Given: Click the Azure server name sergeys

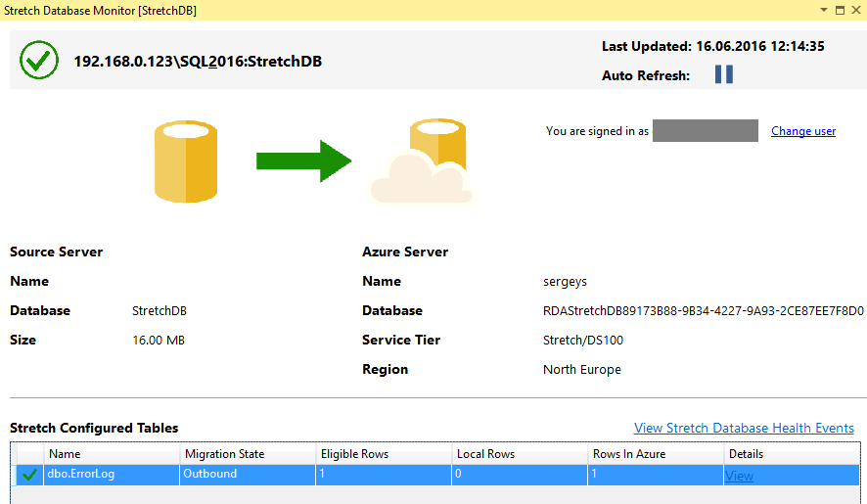Looking at the screenshot, I should [x=565, y=282].
